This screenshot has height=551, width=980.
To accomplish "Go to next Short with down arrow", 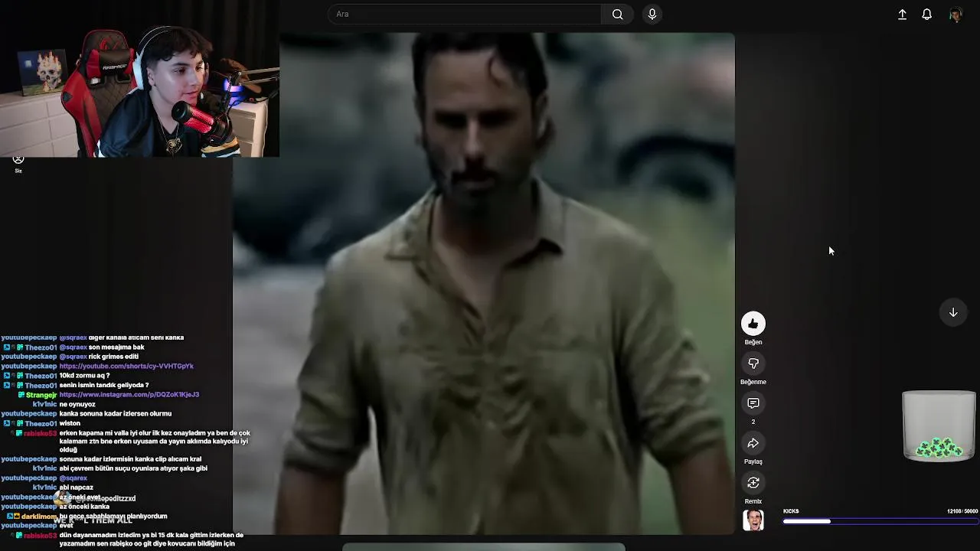I will (x=953, y=312).
